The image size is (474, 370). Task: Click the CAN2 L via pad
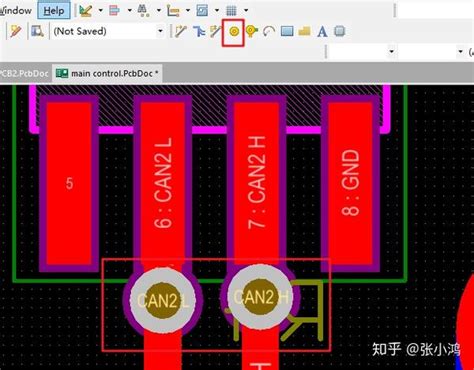click(x=162, y=300)
